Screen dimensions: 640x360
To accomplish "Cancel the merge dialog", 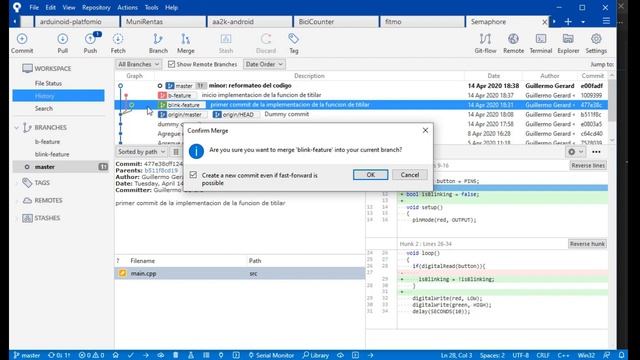I will 410,175.
